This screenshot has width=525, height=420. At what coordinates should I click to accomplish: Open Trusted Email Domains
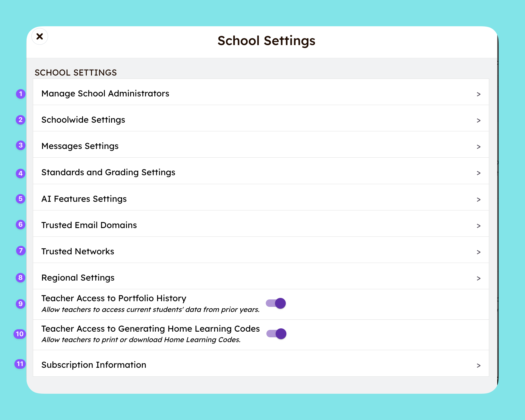point(89,225)
